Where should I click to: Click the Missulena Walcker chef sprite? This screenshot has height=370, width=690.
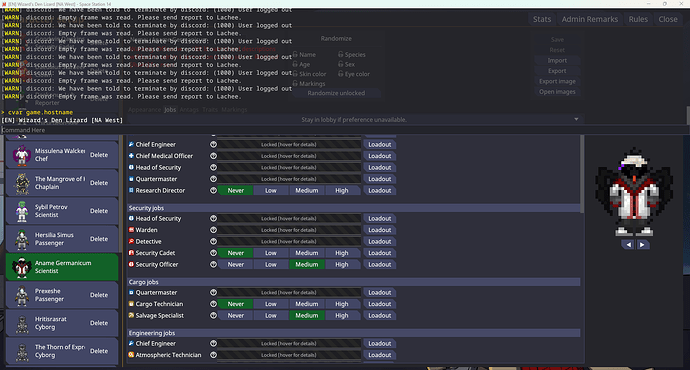21,155
